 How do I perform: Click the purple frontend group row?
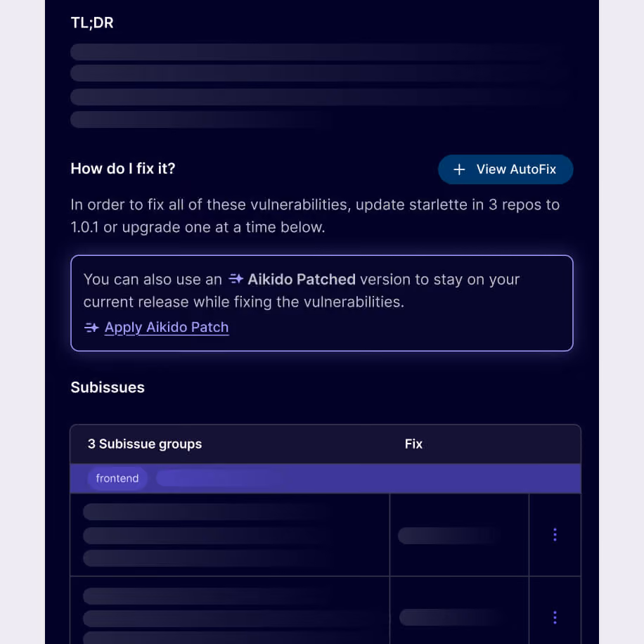pyautogui.click(x=326, y=479)
